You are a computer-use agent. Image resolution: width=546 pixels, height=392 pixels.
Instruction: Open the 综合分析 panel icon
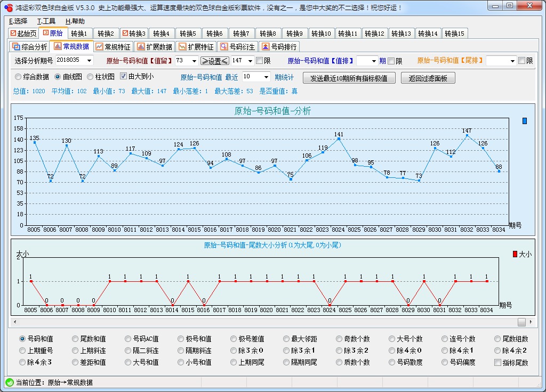point(15,46)
